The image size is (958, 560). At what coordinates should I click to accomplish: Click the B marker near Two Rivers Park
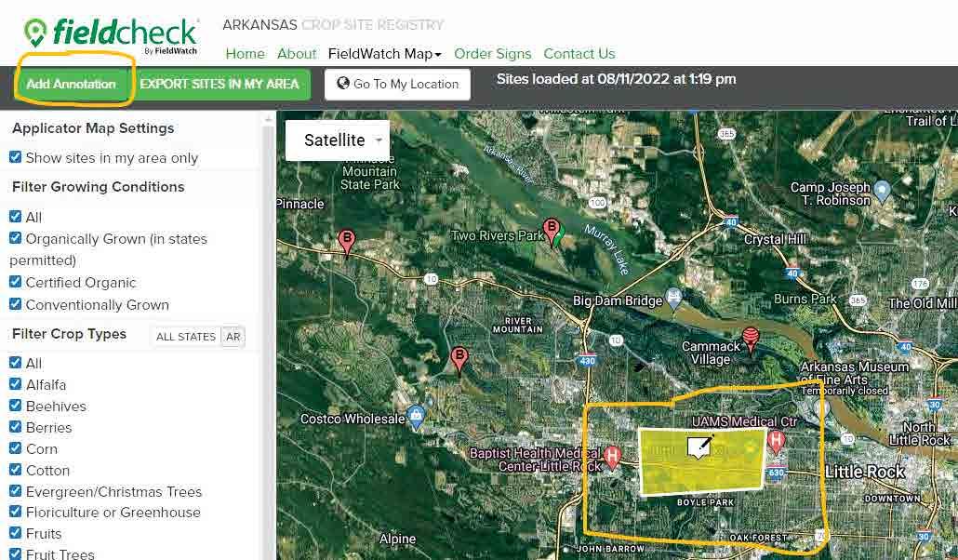pyautogui.click(x=552, y=231)
